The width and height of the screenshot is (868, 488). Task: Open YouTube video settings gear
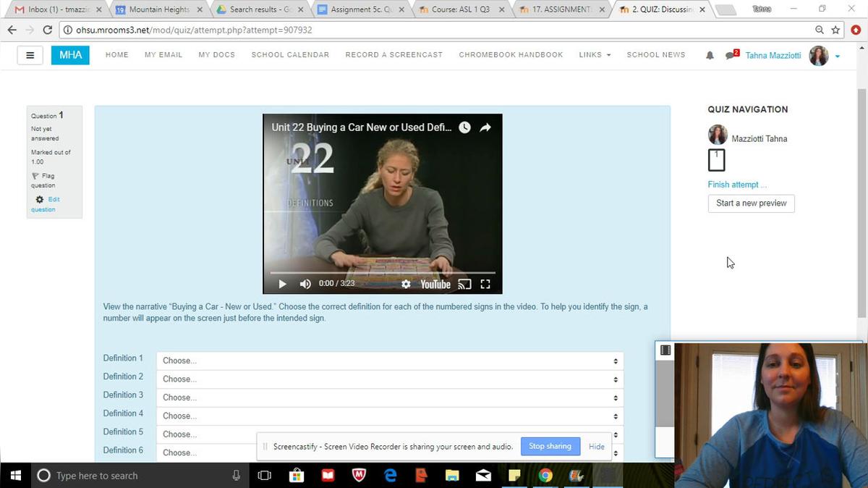click(x=406, y=284)
